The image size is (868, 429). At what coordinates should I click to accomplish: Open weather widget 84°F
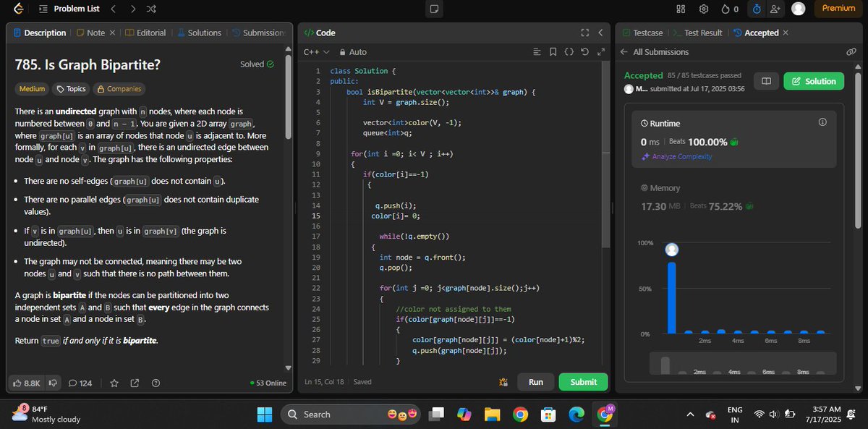coord(47,414)
